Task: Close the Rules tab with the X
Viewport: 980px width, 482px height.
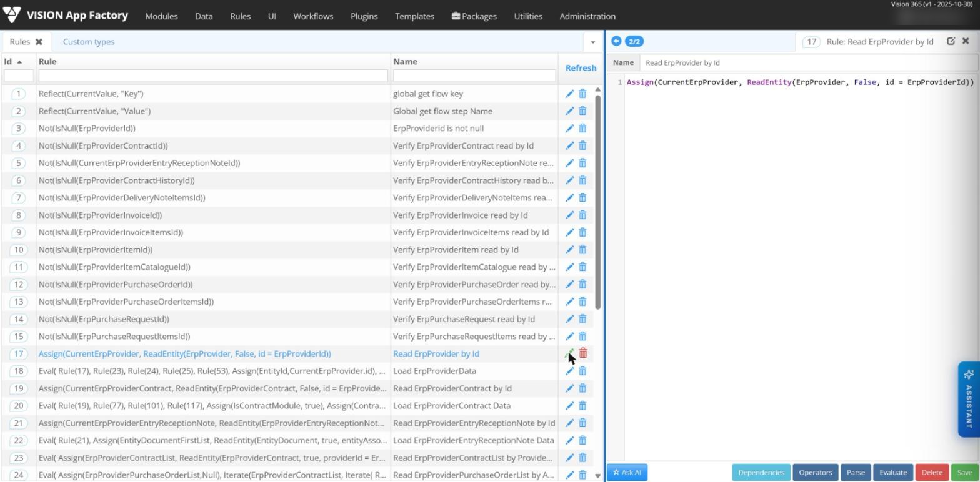Action: [39, 42]
